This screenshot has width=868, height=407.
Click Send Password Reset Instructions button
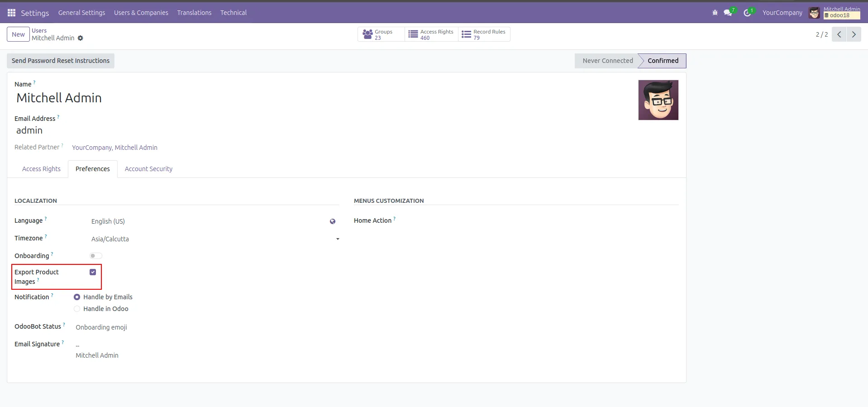pyautogui.click(x=61, y=61)
